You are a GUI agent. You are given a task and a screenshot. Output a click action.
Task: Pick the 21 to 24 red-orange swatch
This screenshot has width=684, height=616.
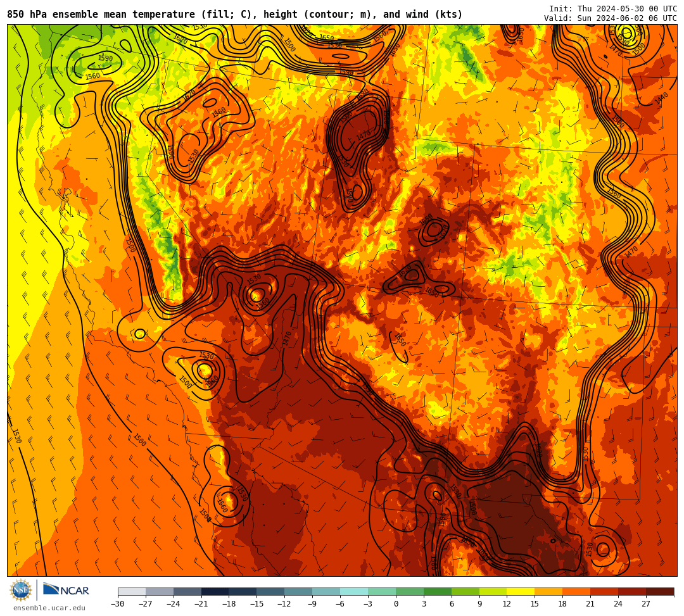pos(605,591)
